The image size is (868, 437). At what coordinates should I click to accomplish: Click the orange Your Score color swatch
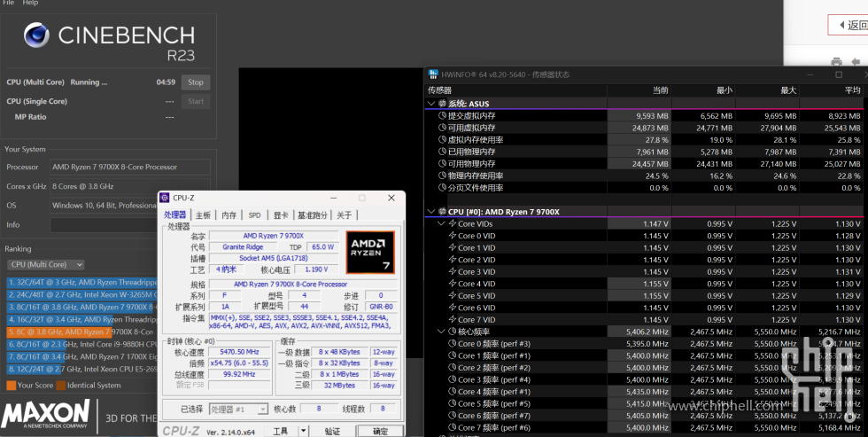[11, 386]
